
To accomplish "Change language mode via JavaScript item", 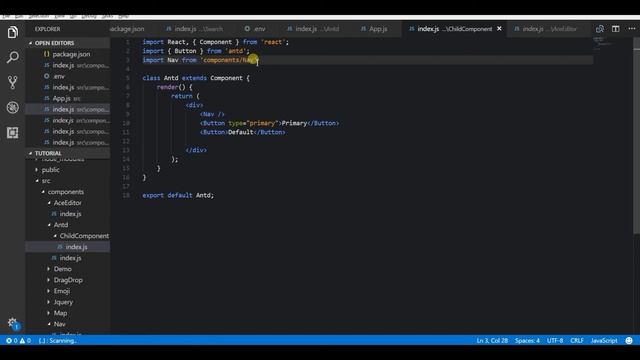I will 604,340.
